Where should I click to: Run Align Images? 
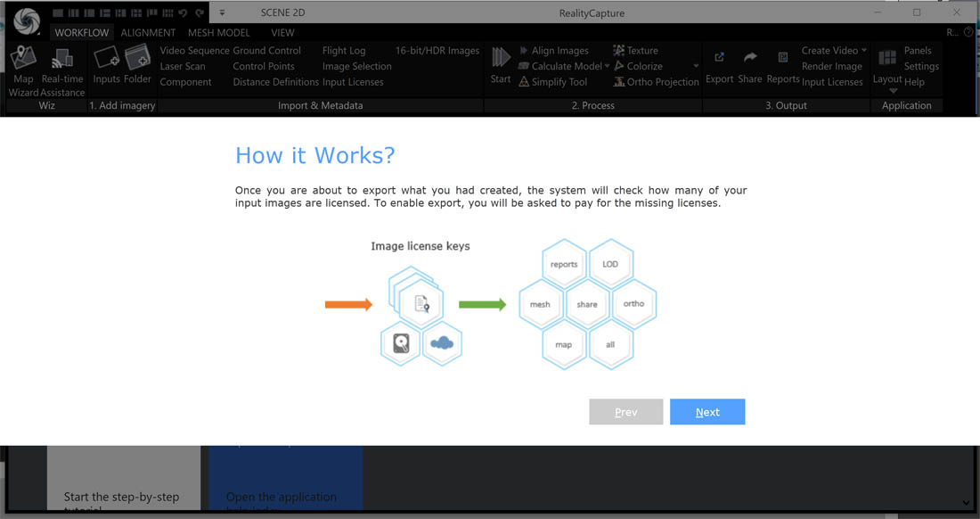554,51
